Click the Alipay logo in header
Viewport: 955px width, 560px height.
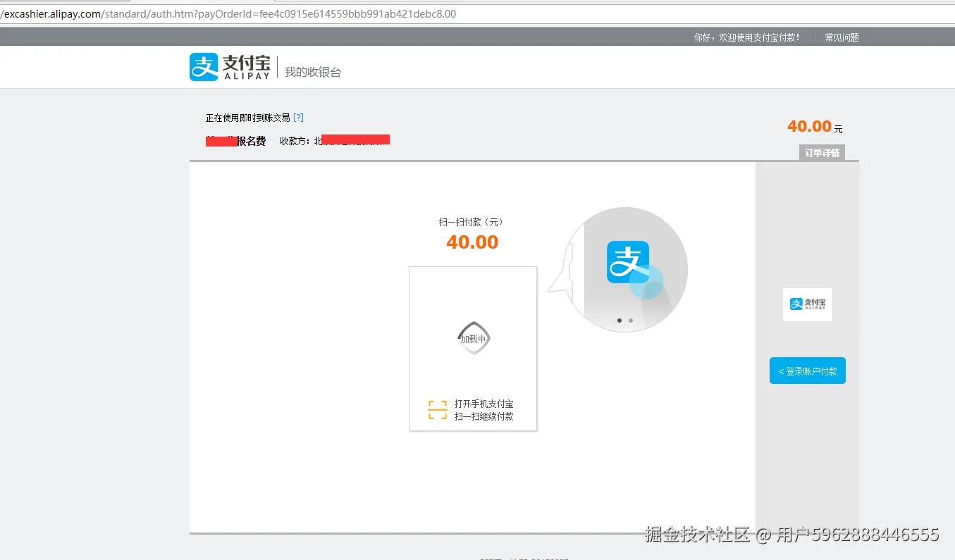click(x=230, y=67)
